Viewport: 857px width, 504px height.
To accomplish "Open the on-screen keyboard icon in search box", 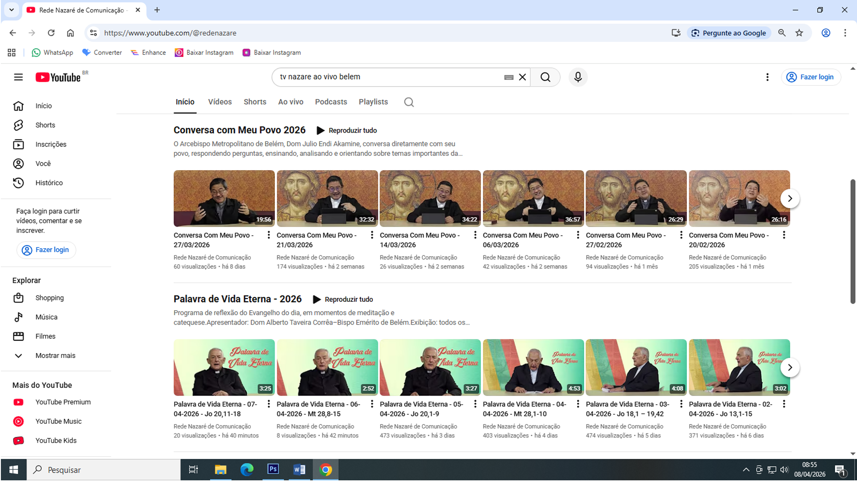I will 508,77.
